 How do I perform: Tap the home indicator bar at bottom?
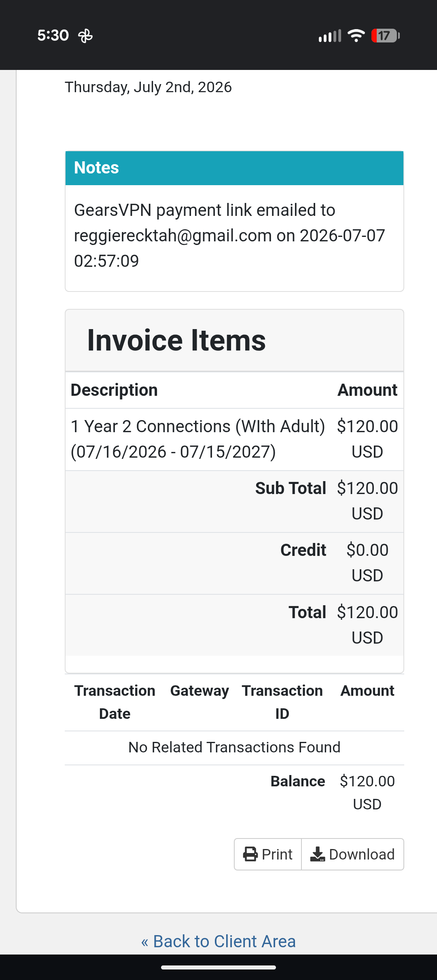tap(218, 967)
